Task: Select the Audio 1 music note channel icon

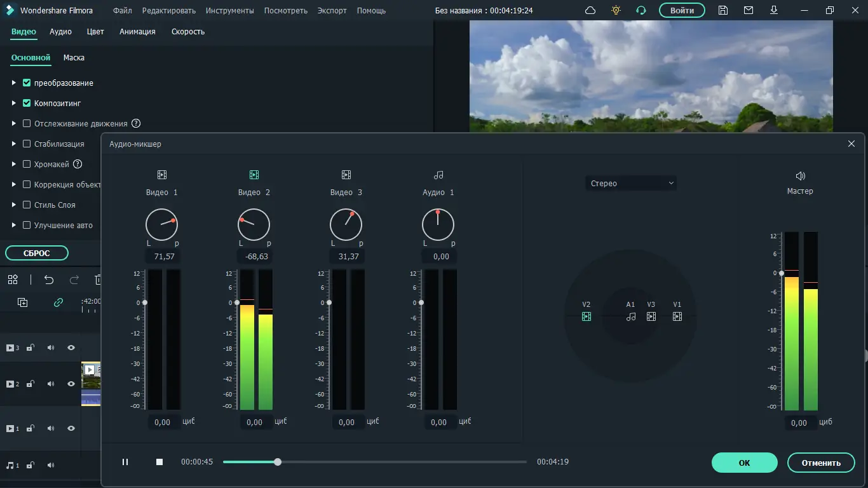Action: 438,175
